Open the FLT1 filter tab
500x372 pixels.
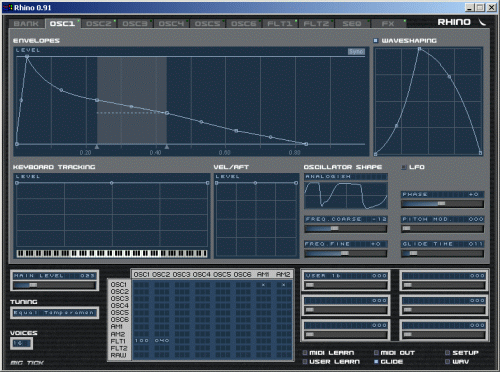[280, 24]
